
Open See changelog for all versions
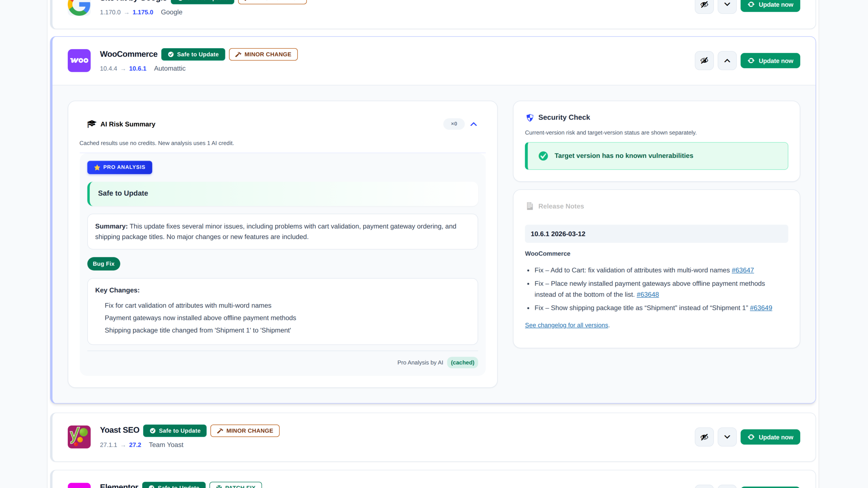point(566,325)
